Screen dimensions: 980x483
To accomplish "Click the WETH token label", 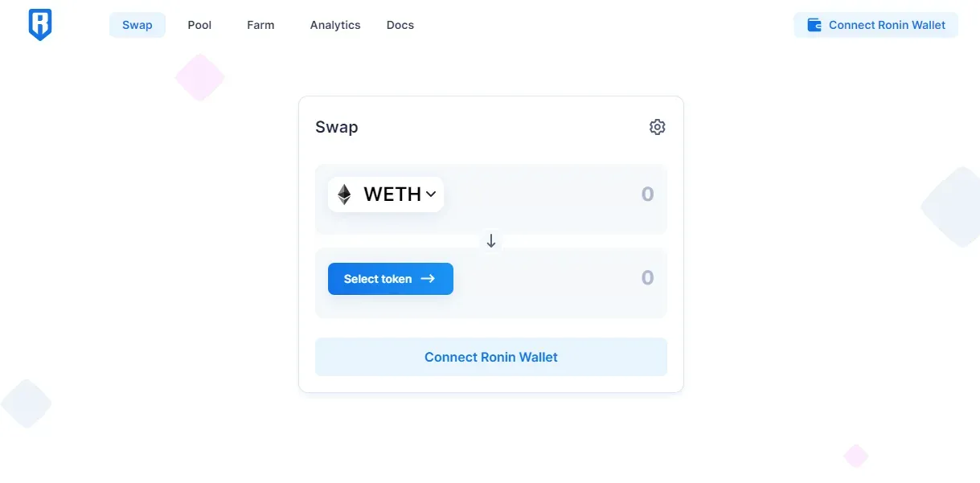I will point(392,194).
